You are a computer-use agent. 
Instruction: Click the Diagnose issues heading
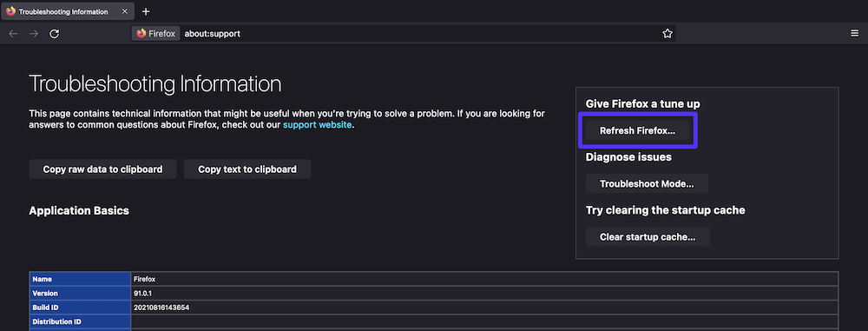click(628, 157)
